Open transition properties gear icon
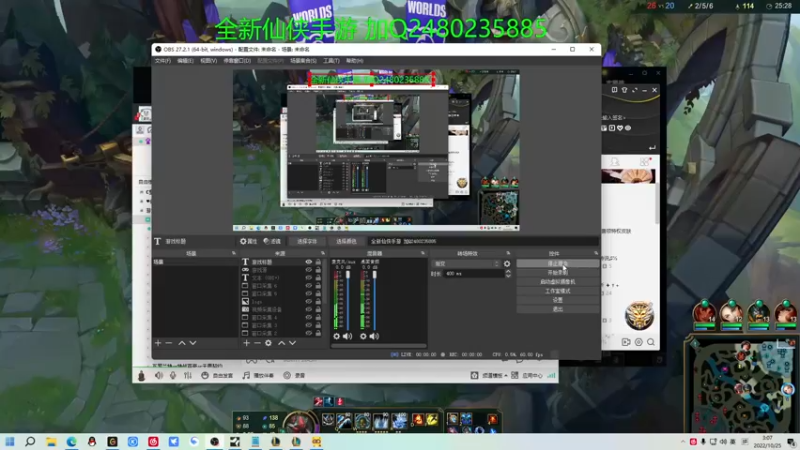This screenshot has height=450, width=800. click(x=507, y=264)
